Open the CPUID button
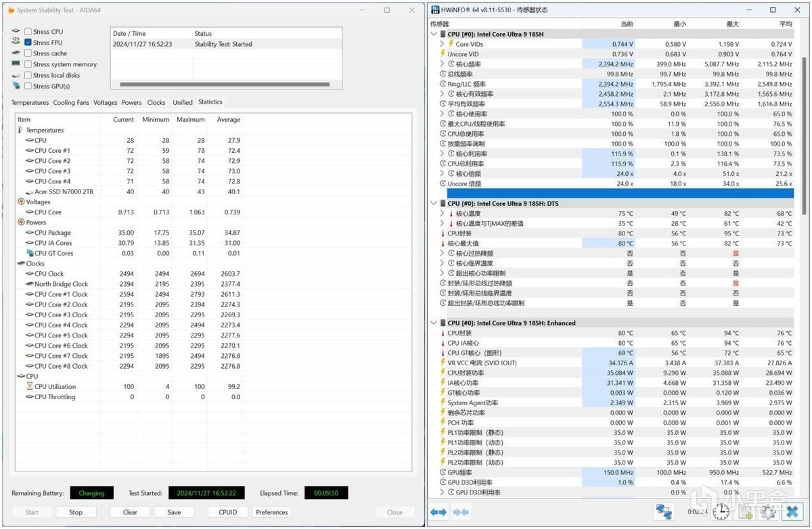 coord(228,512)
